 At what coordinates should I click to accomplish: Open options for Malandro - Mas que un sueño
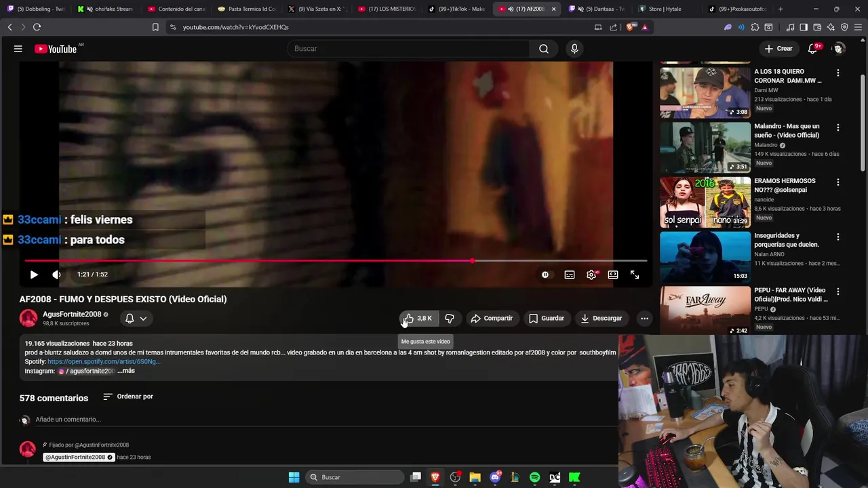pyautogui.click(x=838, y=127)
